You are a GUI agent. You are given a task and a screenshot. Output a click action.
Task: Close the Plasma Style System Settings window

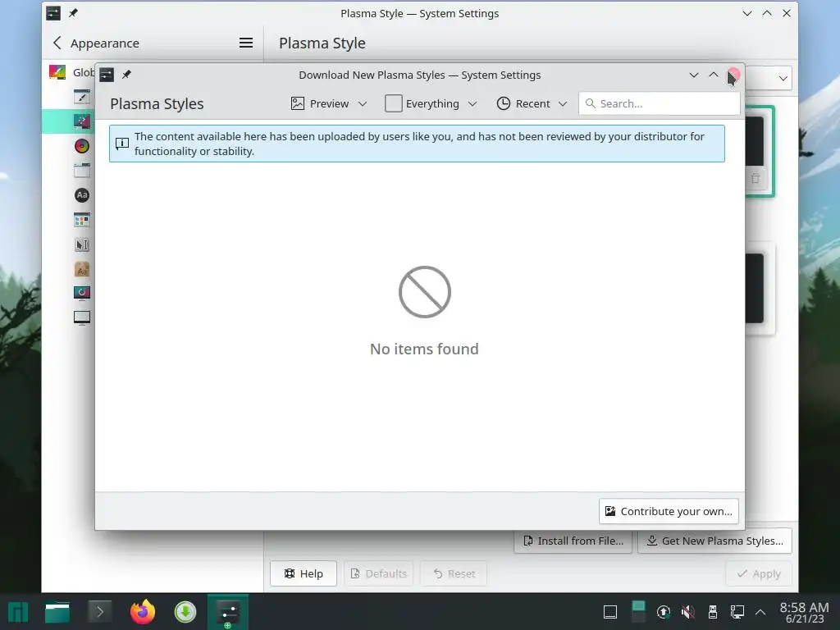(x=787, y=13)
